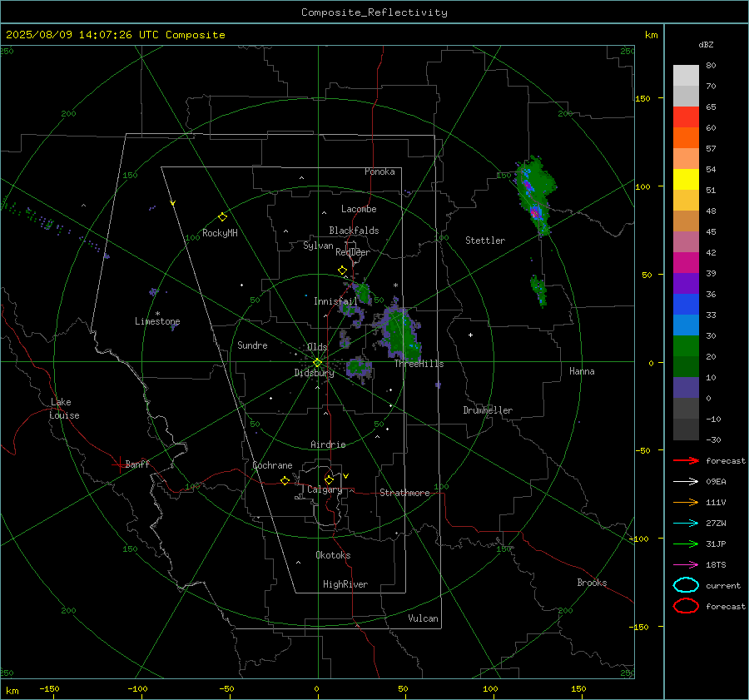Click the magenta 18TS arrow legend icon

pyautogui.click(x=686, y=565)
